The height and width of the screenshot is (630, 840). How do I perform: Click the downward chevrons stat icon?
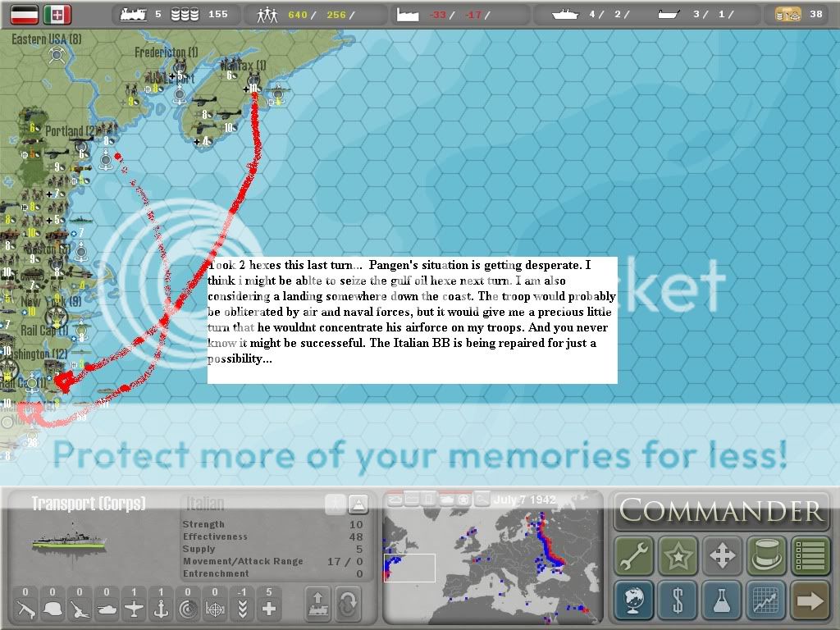coord(242,609)
